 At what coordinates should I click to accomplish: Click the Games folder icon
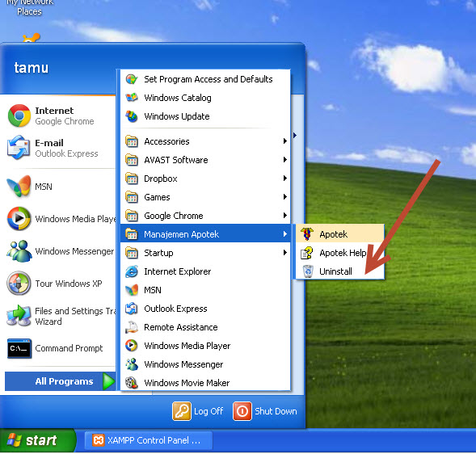click(132, 197)
